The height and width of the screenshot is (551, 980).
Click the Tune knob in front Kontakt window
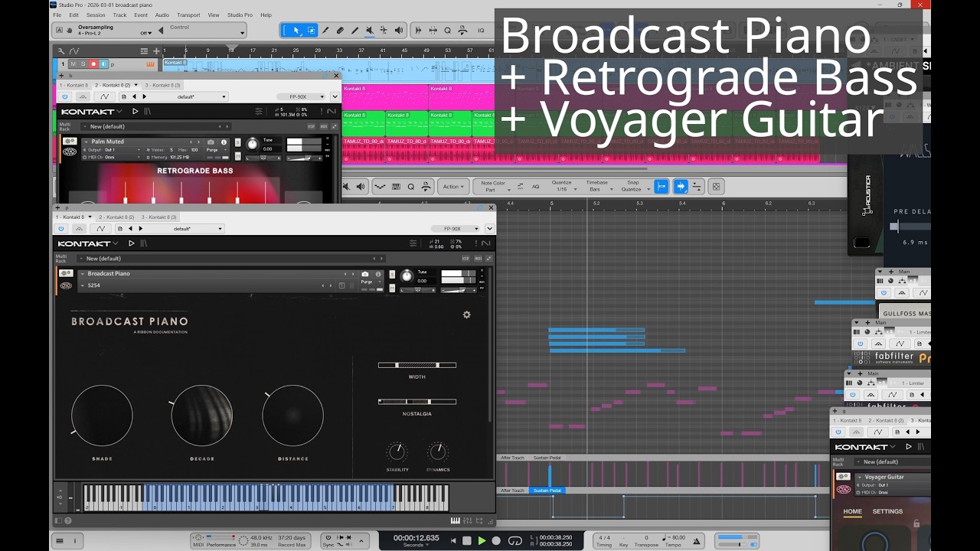(407, 276)
